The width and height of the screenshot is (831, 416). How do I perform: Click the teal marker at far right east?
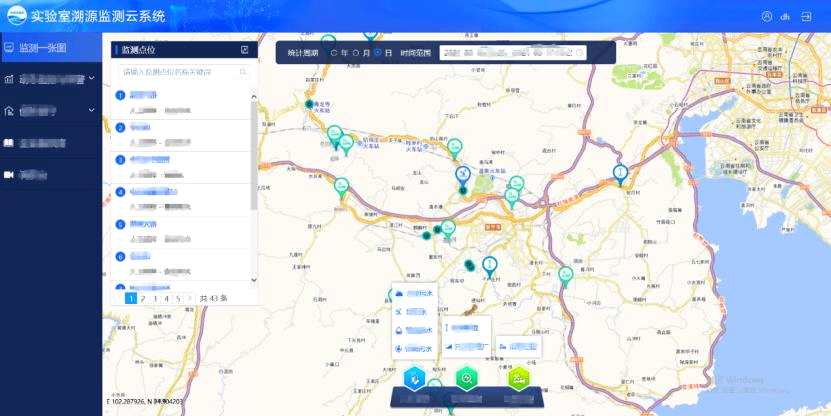565,275
